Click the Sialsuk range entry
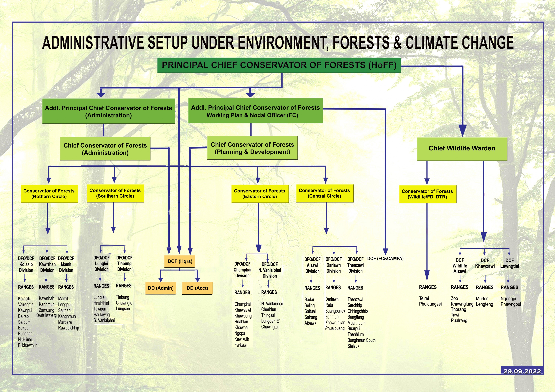The height and width of the screenshot is (392, 555). click(353, 346)
